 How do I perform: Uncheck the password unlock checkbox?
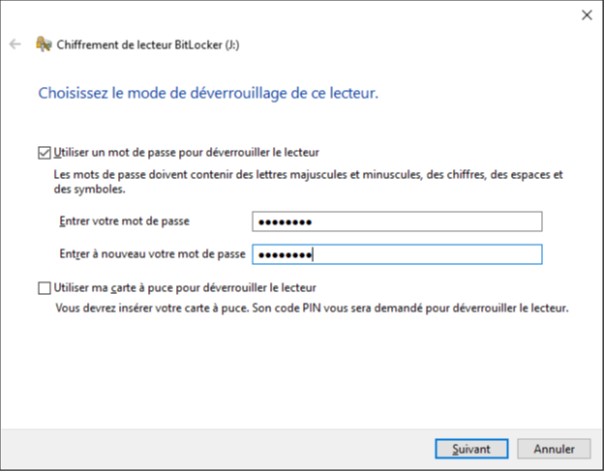pyautogui.click(x=43, y=153)
